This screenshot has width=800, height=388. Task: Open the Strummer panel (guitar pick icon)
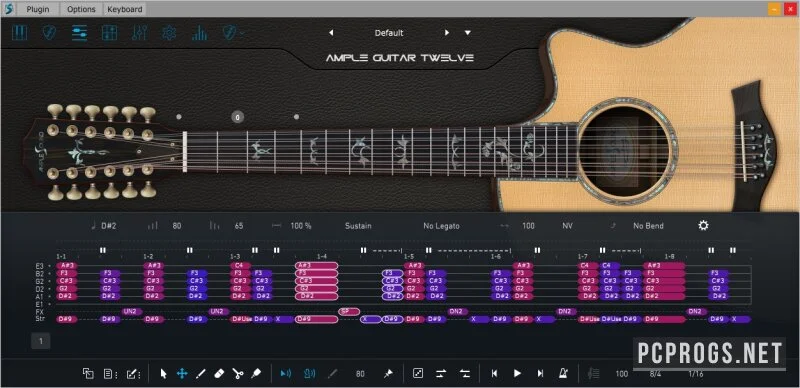49,33
